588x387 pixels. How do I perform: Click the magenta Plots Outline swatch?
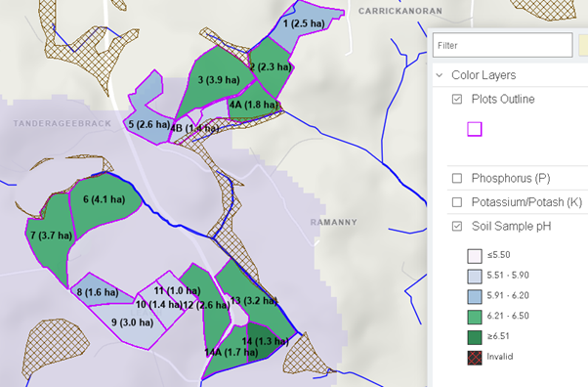pos(475,129)
